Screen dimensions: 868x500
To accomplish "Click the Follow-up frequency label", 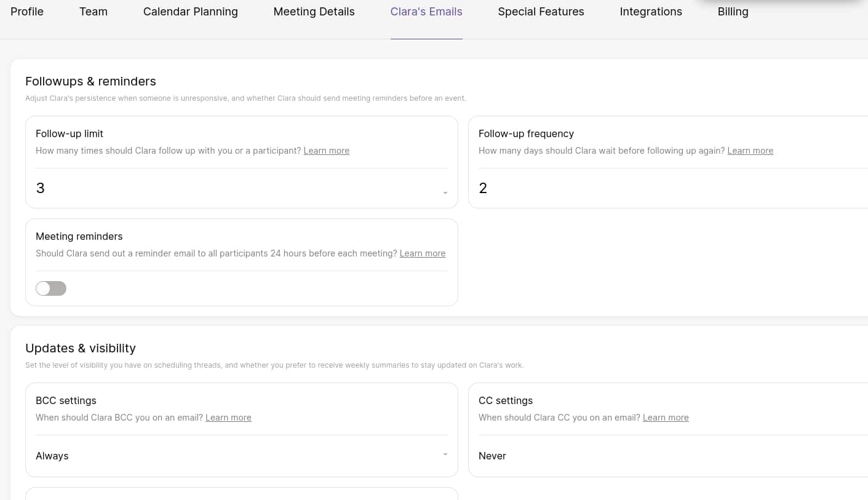I will pos(526,133).
